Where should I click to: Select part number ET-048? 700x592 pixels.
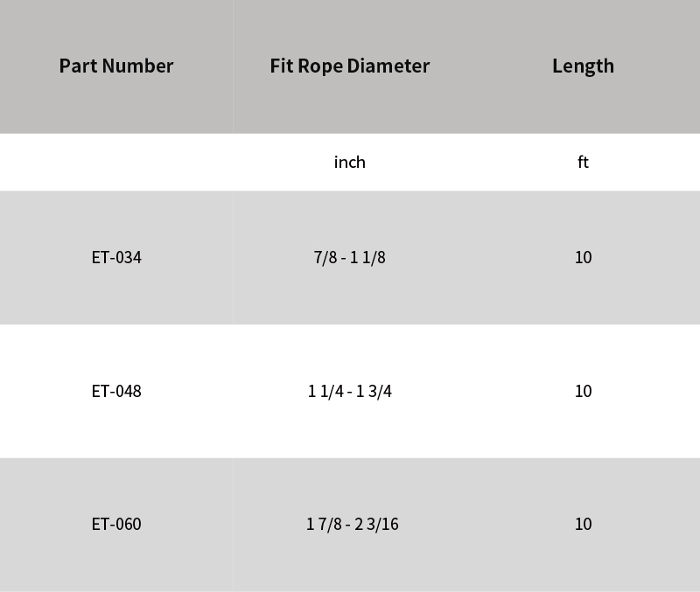[116, 391]
